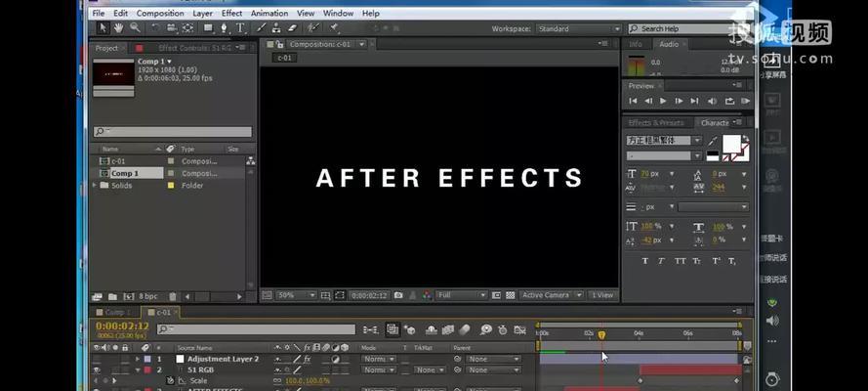Select the Puppet Pin tool
This screenshot has height=391, width=868.
(334, 27)
